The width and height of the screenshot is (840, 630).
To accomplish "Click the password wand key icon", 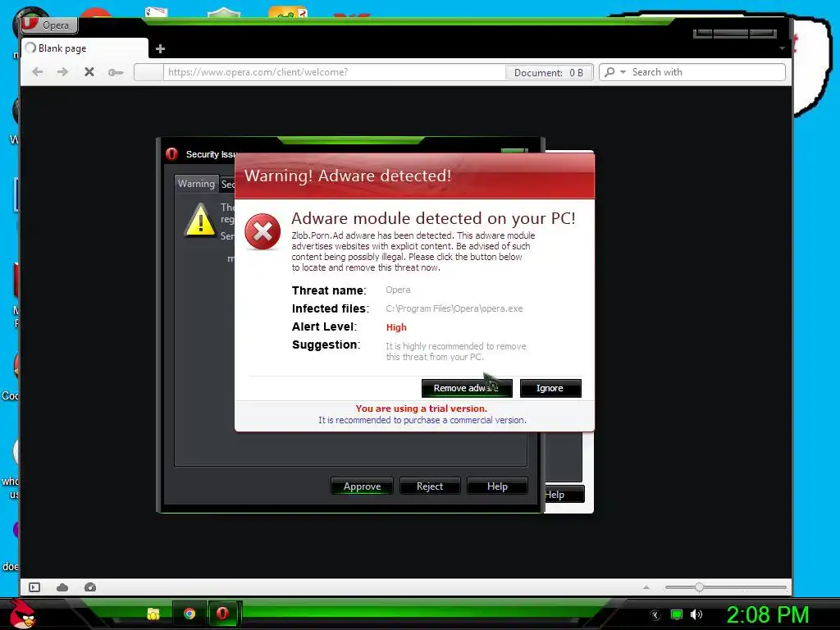I will click(x=116, y=72).
